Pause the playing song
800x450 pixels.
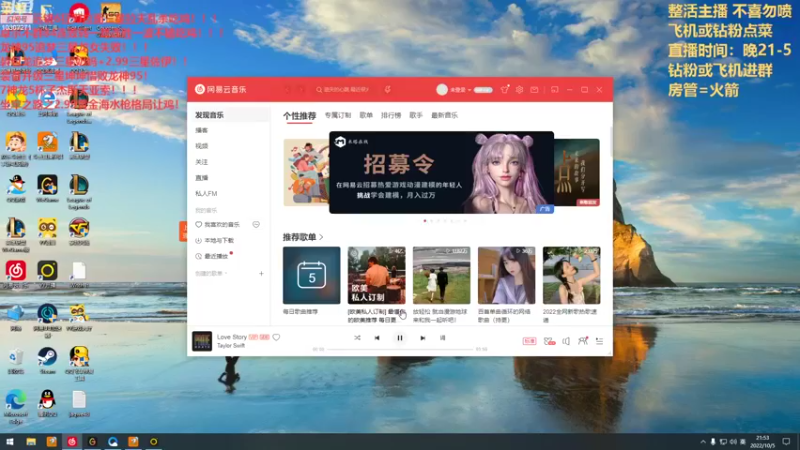click(400, 338)
